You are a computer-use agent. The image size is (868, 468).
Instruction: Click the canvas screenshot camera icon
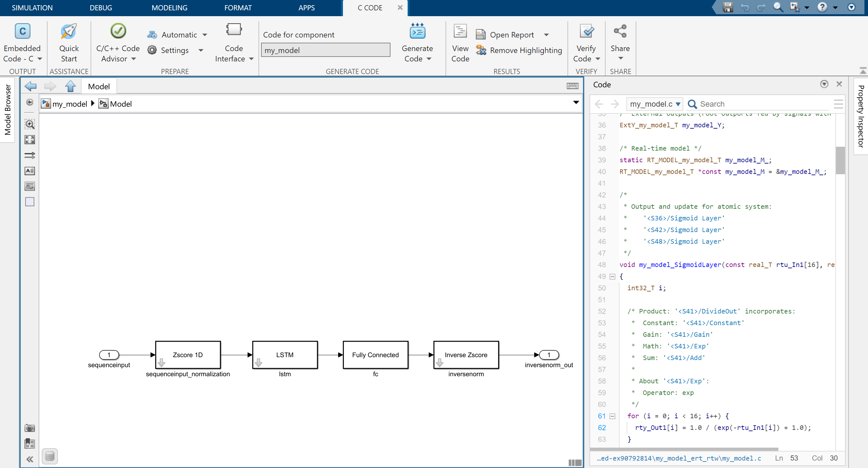click(x=30, y=428)
